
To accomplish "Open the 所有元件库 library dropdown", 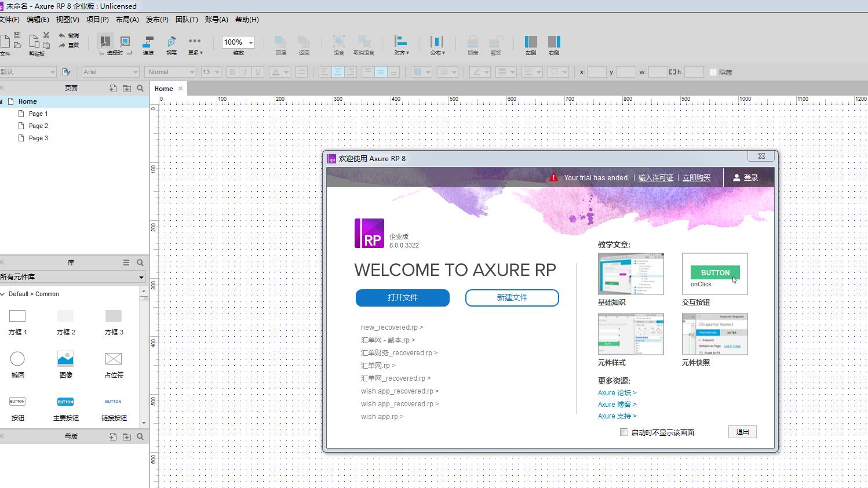I will 72,277.
